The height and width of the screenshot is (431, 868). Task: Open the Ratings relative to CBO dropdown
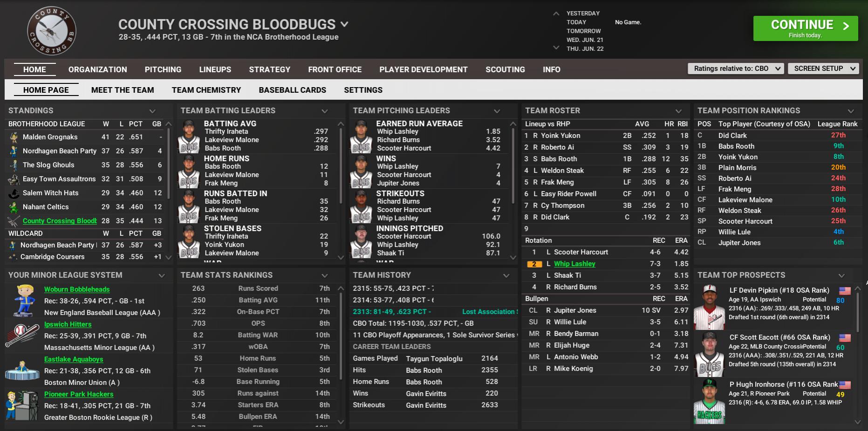point(736,68)
